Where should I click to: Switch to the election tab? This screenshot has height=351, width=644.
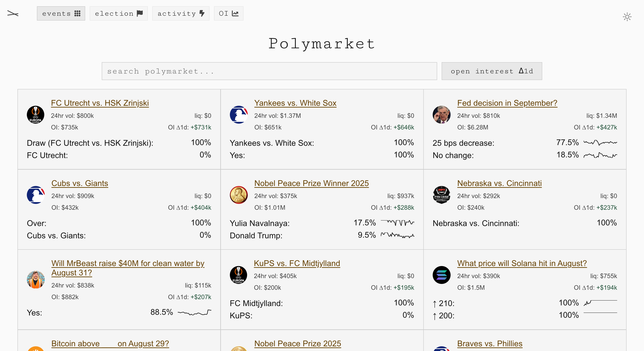(x=119, y=13)
